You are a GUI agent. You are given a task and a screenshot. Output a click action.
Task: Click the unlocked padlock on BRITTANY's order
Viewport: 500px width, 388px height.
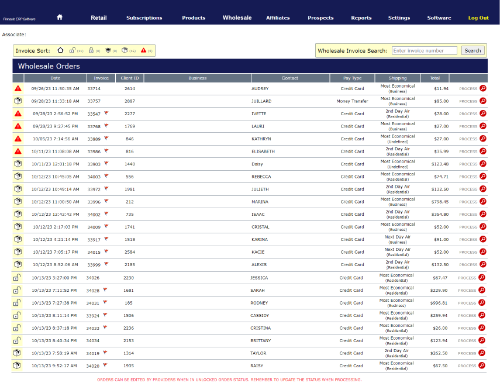(17, 340)
